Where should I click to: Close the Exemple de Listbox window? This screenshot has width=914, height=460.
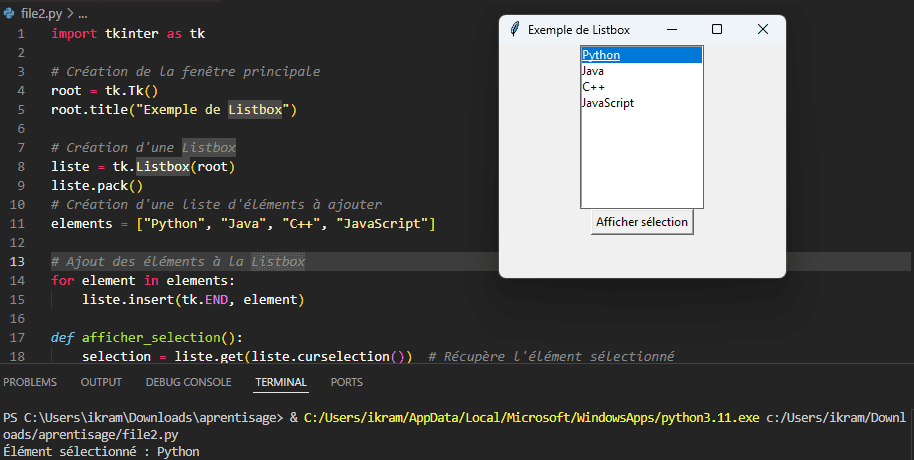point(762,29)
